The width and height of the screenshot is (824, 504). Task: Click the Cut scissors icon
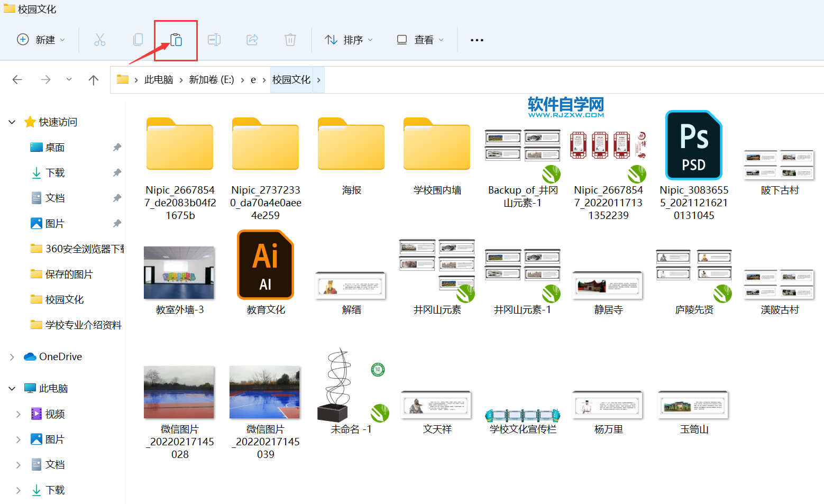pos(100,40)
